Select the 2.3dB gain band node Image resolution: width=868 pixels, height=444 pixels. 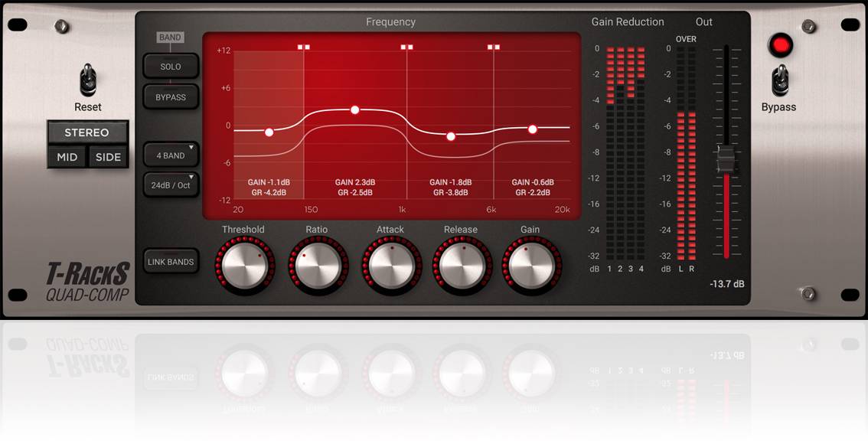pos(355,110)
